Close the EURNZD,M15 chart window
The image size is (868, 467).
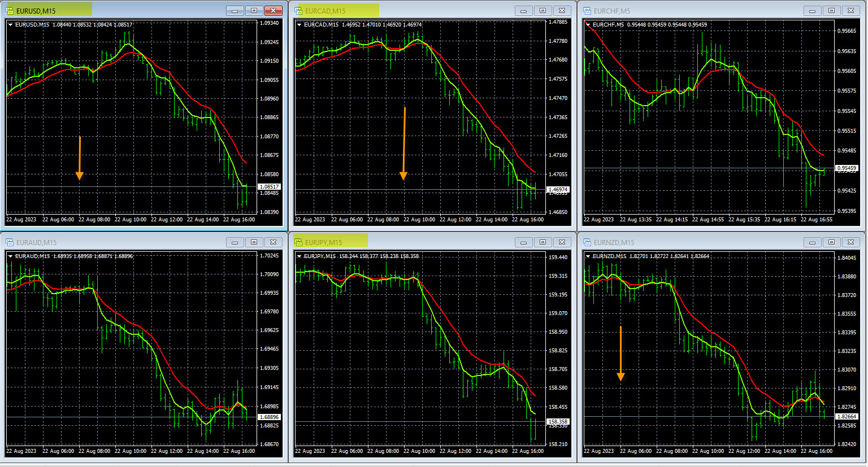click(x=850, y=242)
